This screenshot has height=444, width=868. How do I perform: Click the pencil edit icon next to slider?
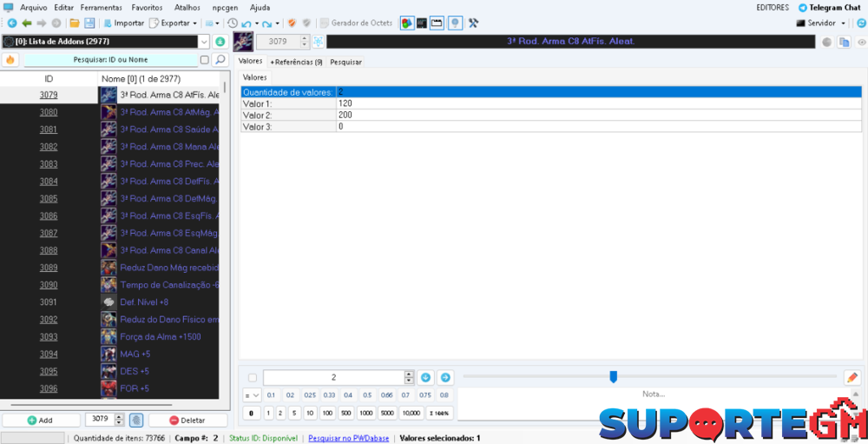(852, 377)
